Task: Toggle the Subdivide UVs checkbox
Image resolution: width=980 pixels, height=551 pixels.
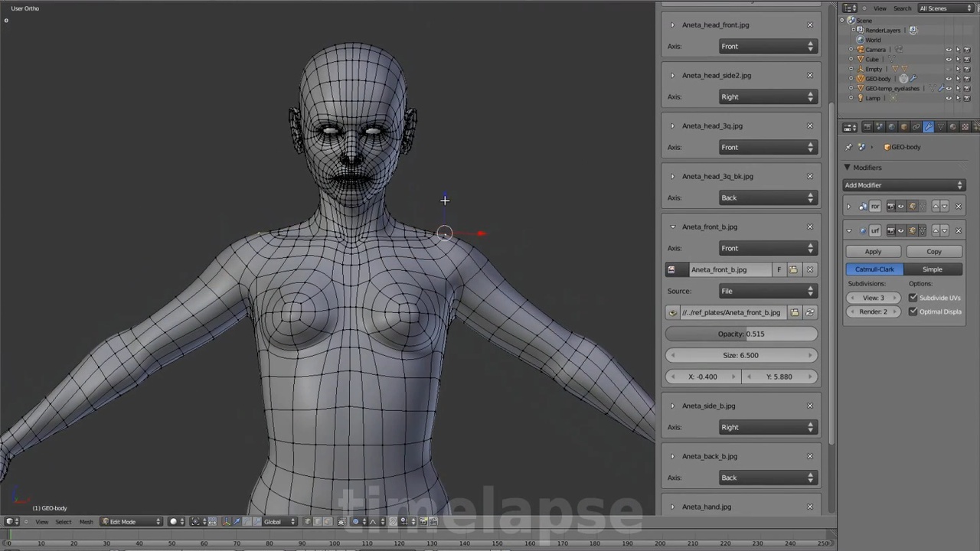Action: (x=913, y=298)
